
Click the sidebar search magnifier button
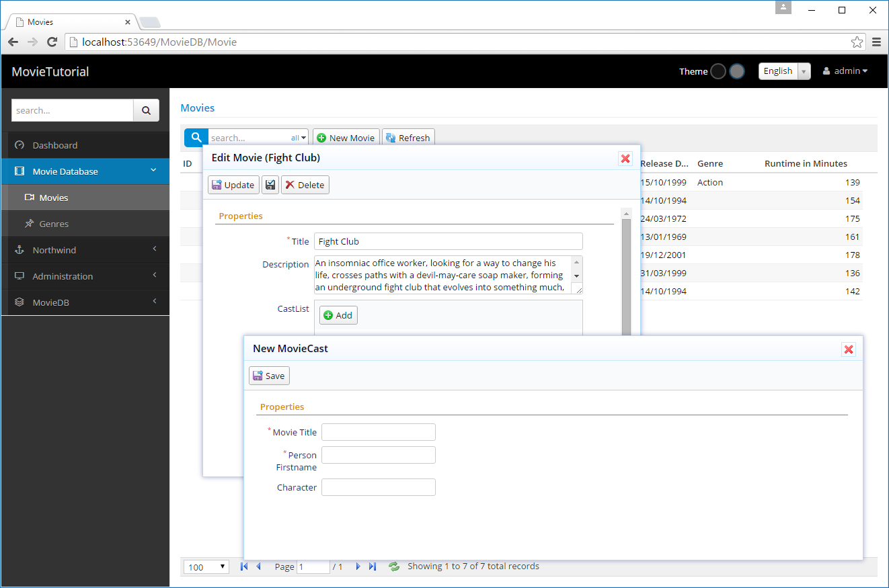[x=146, y=110]
